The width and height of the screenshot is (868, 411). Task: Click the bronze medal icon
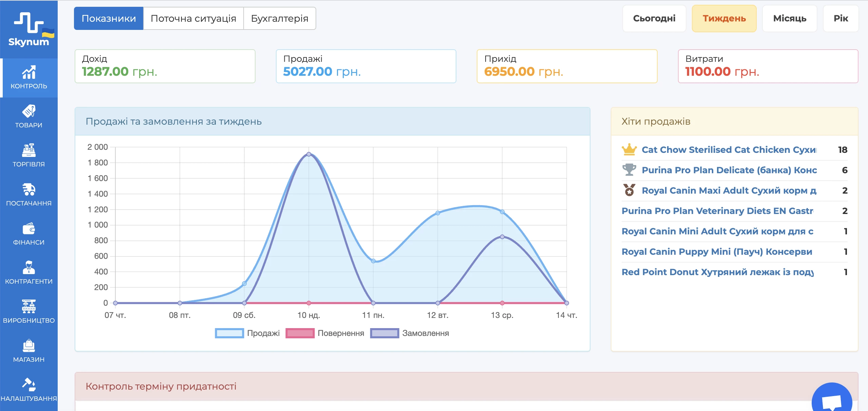point(629,190)
